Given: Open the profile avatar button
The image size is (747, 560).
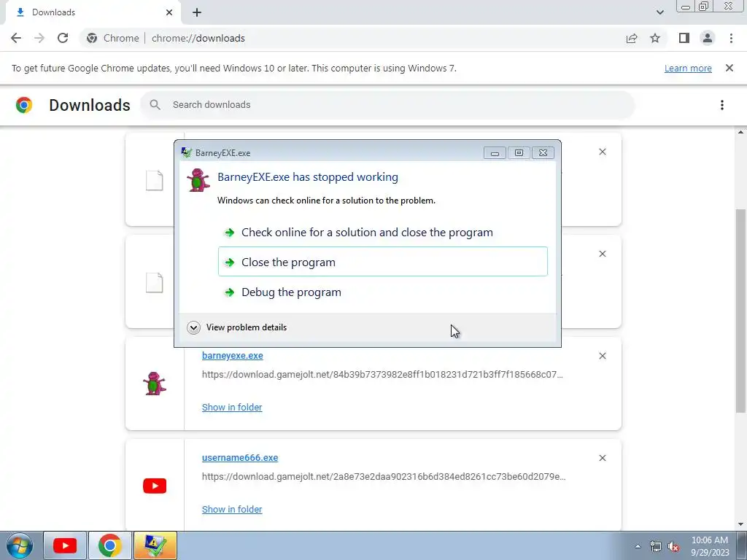Looking at the screenshot, I should 708,38.
